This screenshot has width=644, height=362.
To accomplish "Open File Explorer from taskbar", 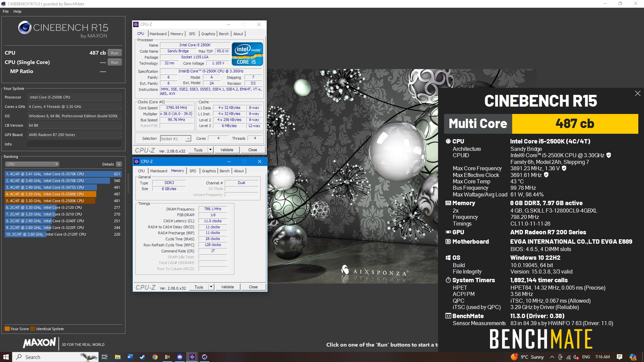I will tap(117, 357).
